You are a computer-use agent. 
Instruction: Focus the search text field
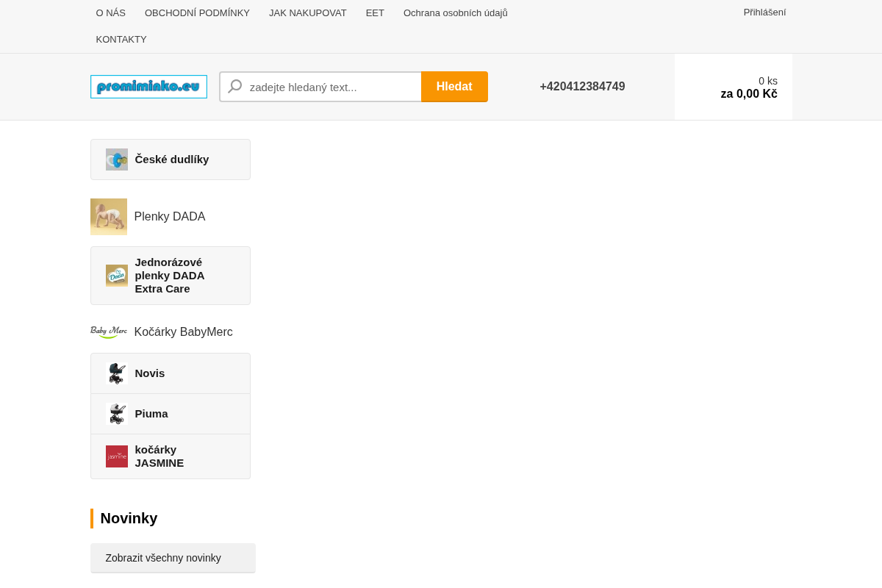[320, 87]
